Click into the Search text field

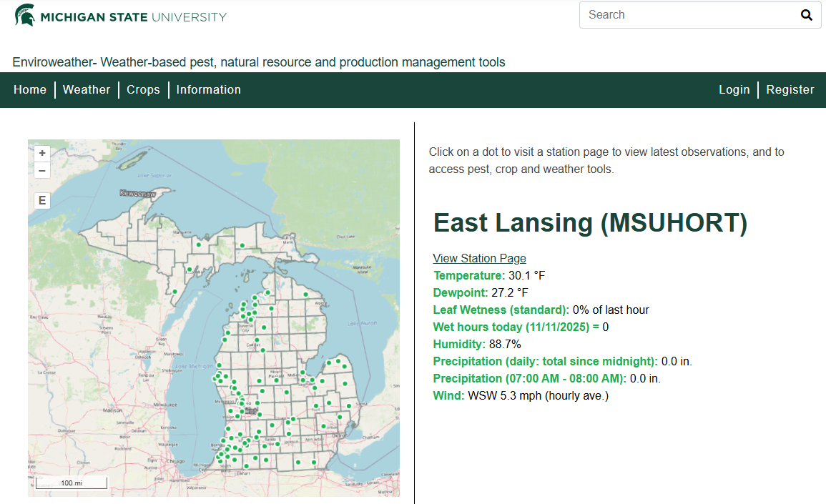click(687, 15)
